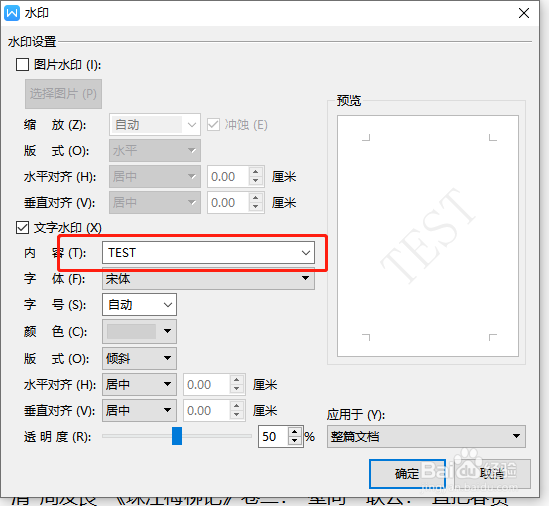Increase picture horizontal offset stepper up arrow
549x506 pixels.
256,172
